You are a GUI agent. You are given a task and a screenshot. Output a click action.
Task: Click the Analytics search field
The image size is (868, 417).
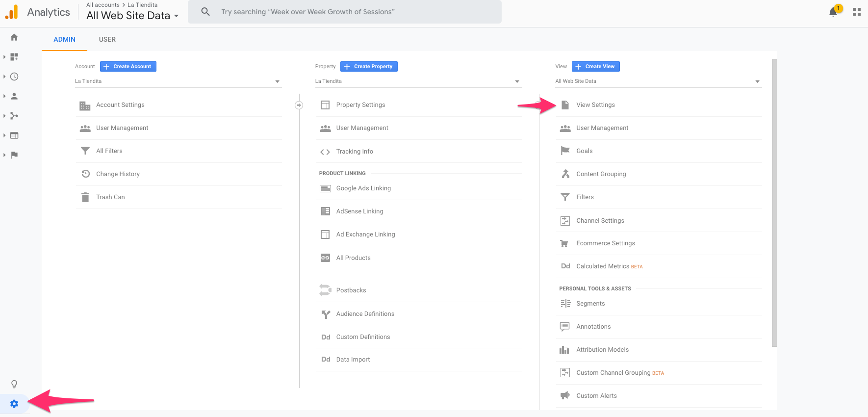click(x=344, y=12)
